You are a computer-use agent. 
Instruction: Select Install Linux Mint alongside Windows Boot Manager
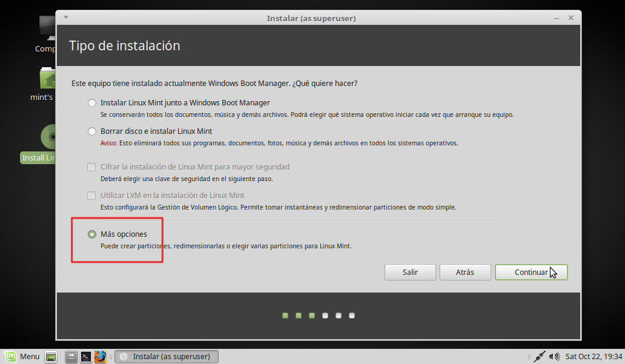click(92, 103)
